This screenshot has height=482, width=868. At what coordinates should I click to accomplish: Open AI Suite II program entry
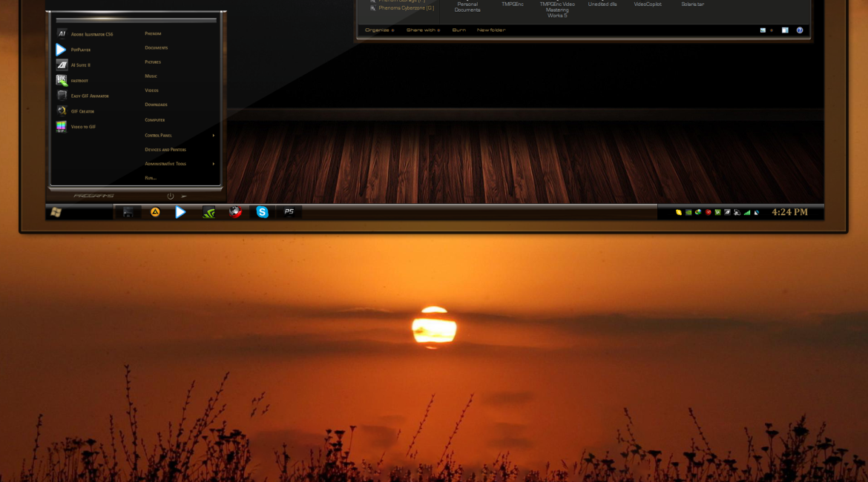[80, 65]
